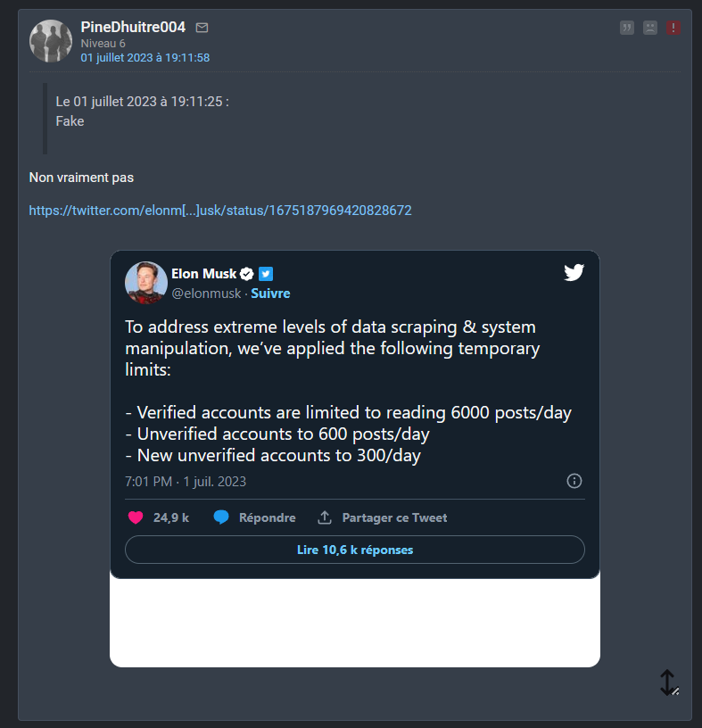Open the PineDhuitre004 profile name
Viewport: 702px width, 728px height.
[133, 27]
